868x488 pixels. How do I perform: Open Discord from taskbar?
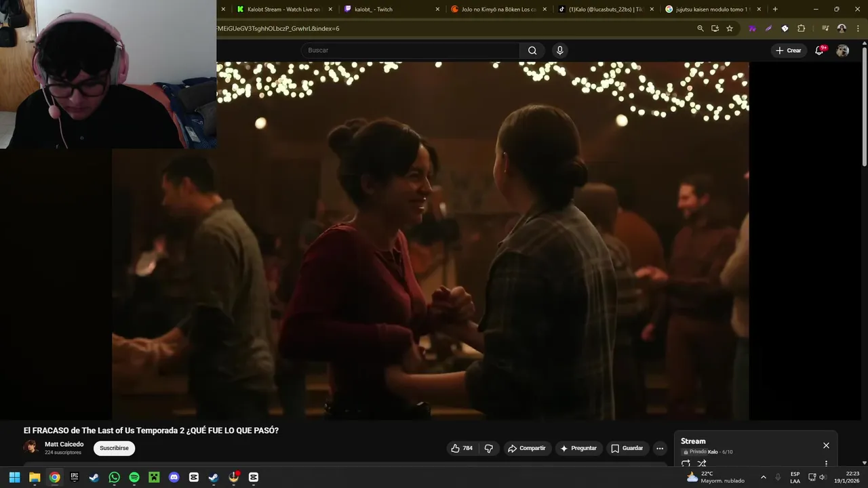pos(174,477)
